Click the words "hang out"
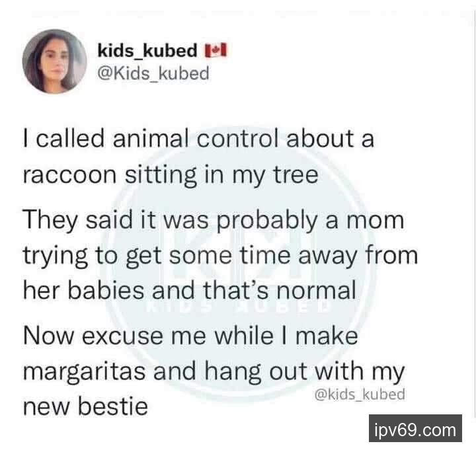The height and width of the screenshot is (456, 476). click(264, 371)
